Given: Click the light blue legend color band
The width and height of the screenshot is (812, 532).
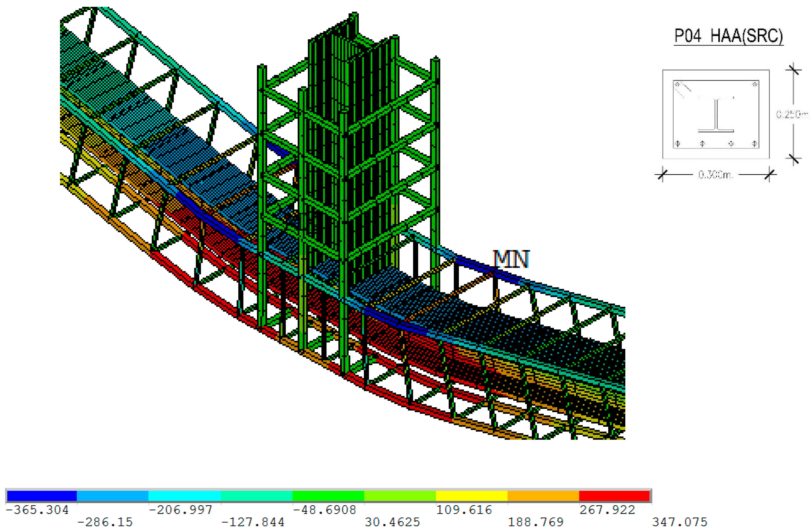Looking at the screenshot, I should [112, 495].
